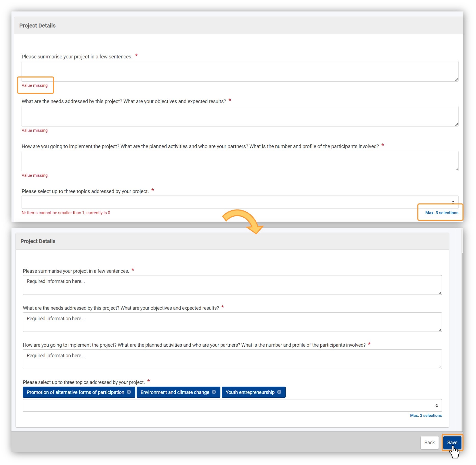The image size is (476, 465).
Task: Click filled implementation field in lower form
Action: coord(232,359)
